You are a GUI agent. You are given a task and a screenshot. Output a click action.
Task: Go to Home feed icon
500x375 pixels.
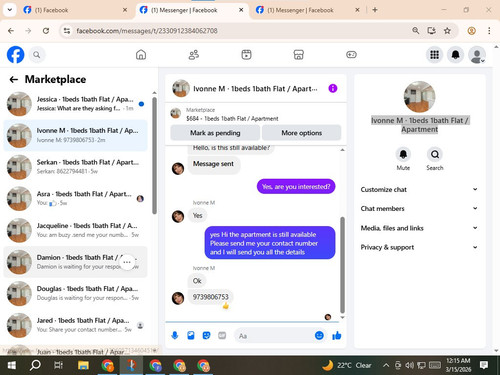141,55
